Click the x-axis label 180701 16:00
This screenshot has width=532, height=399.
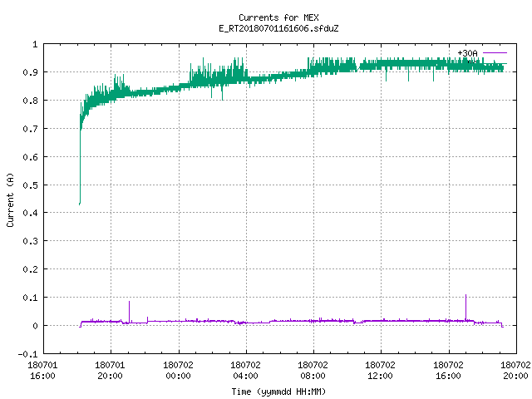point(42,371)
